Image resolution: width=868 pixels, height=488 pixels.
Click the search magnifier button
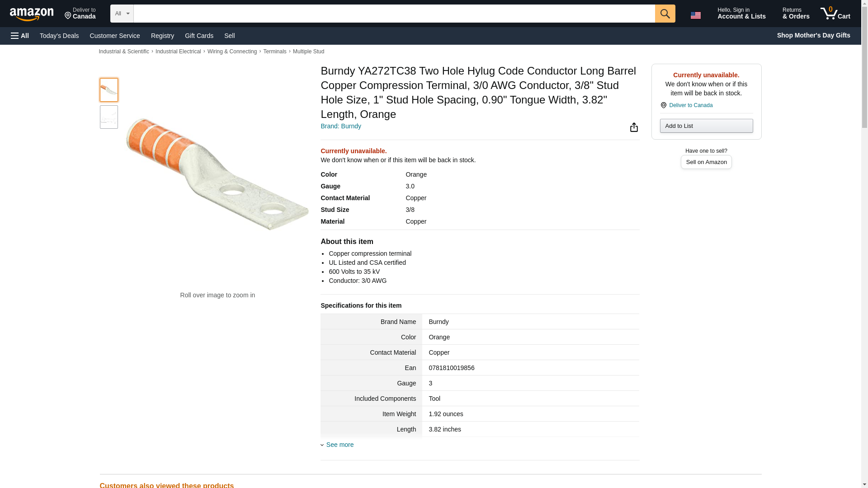tap(665, 14)
